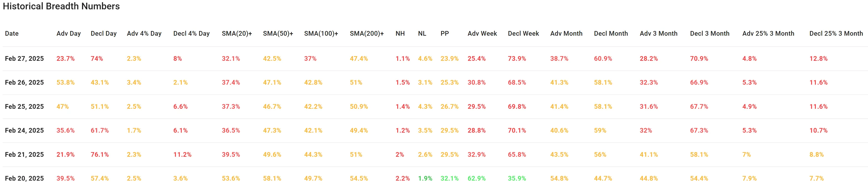Select the PP column header
Viewport: 868px width, 188px height.
pyautogui.click(x=445, y=33)
